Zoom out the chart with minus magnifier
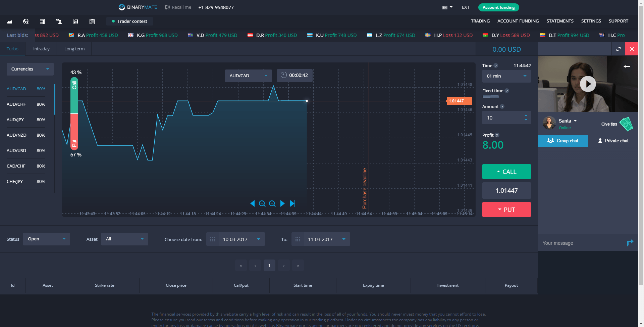 [262, 203]
